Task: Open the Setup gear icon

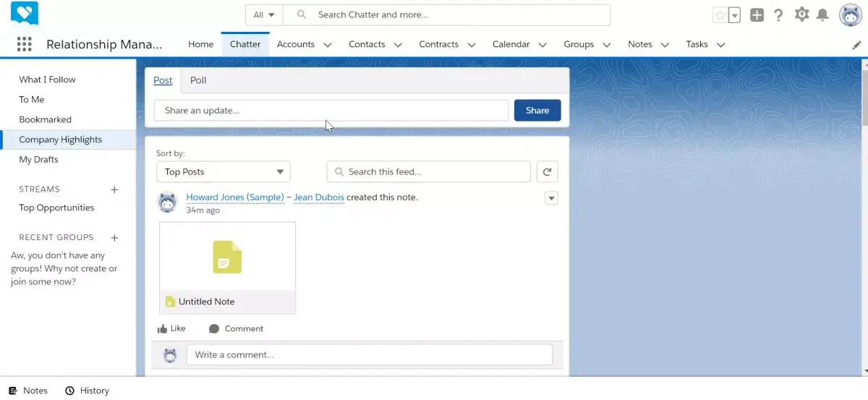Action: point(801,14)
